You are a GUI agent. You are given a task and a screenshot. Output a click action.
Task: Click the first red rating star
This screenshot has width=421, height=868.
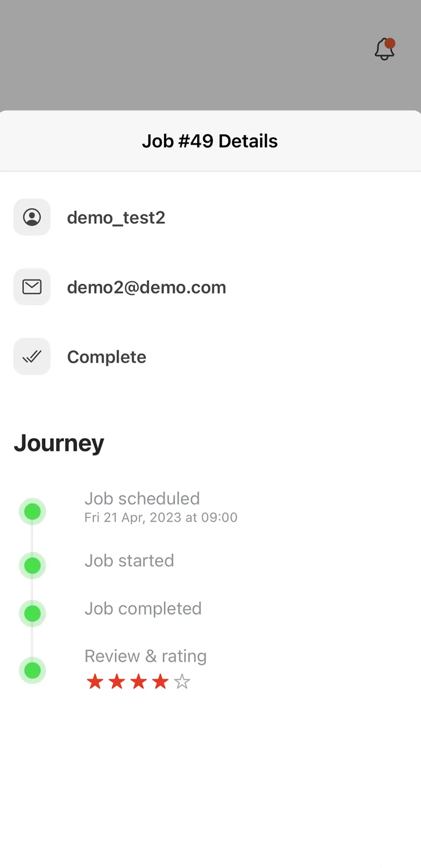(95, 682)
